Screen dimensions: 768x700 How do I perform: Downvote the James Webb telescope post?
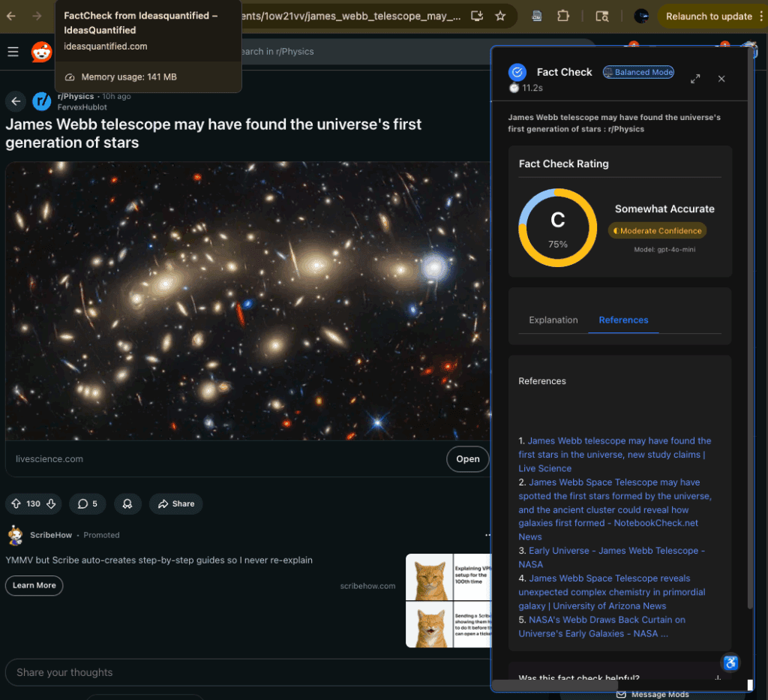click(51, 503)
